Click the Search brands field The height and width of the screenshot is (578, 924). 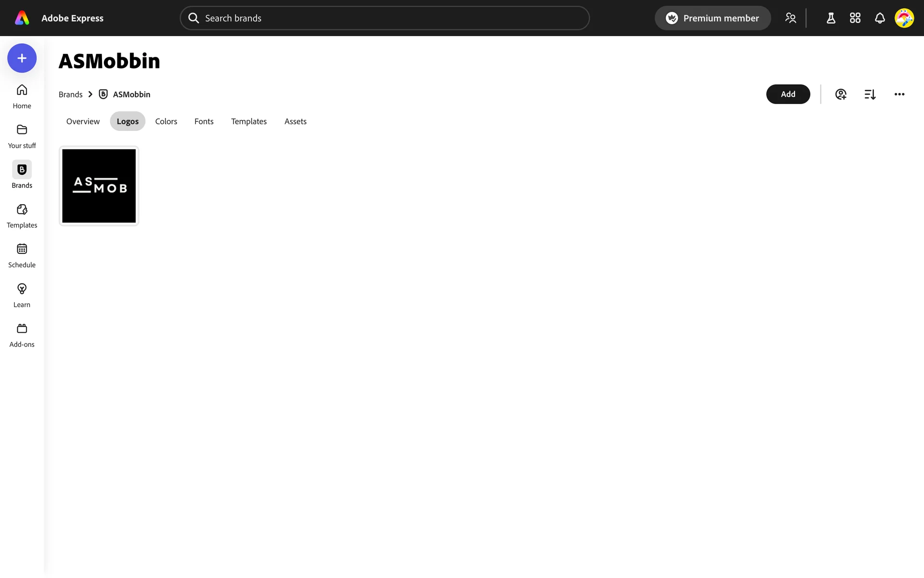(x=385, y=18)
